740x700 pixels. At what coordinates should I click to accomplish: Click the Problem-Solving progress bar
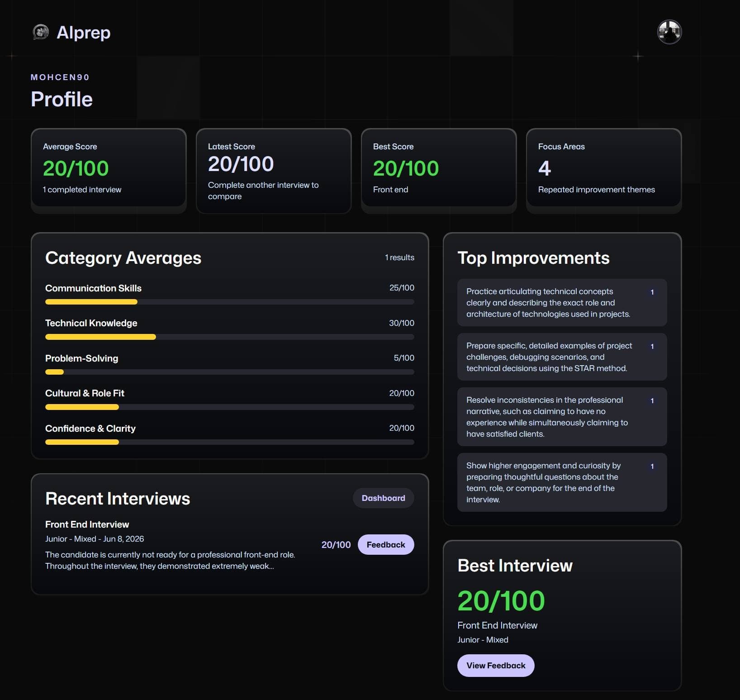pyautogui.click(x=230, y=372)
